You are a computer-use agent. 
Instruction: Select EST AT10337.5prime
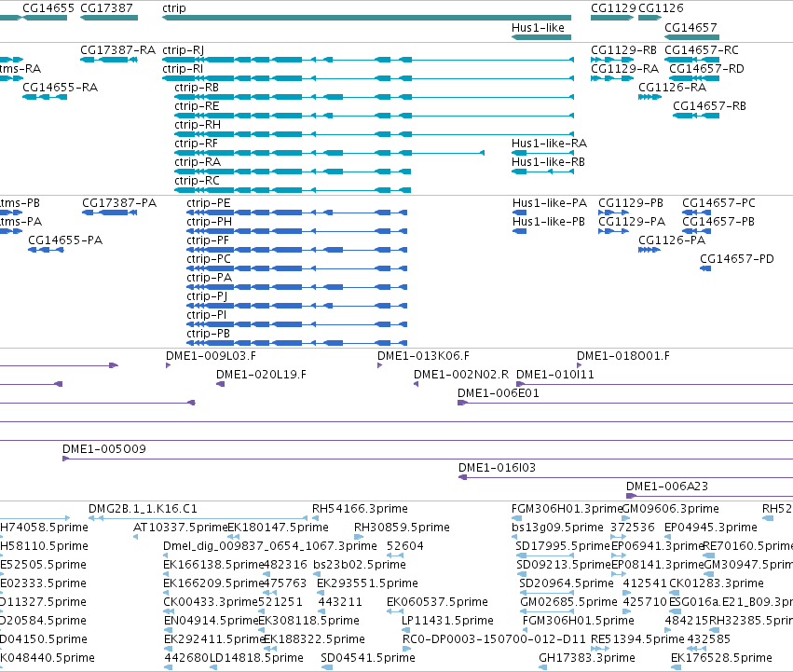181,528
